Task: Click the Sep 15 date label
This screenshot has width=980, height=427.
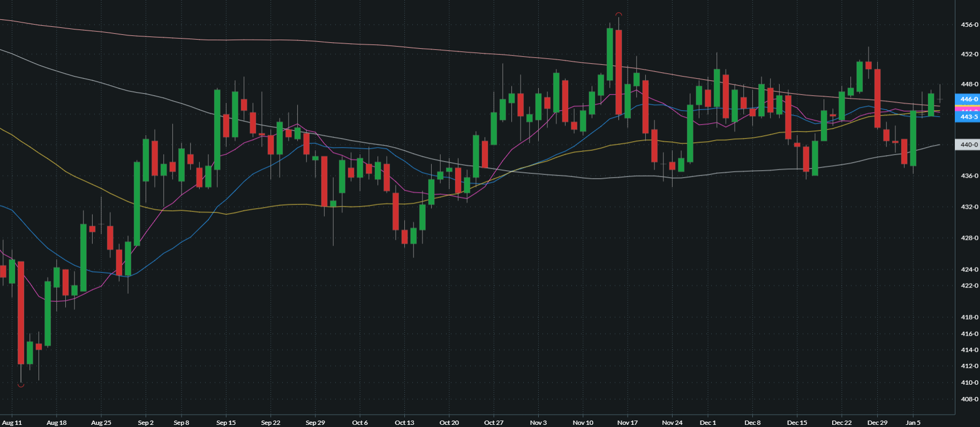Action: (226, 422)
